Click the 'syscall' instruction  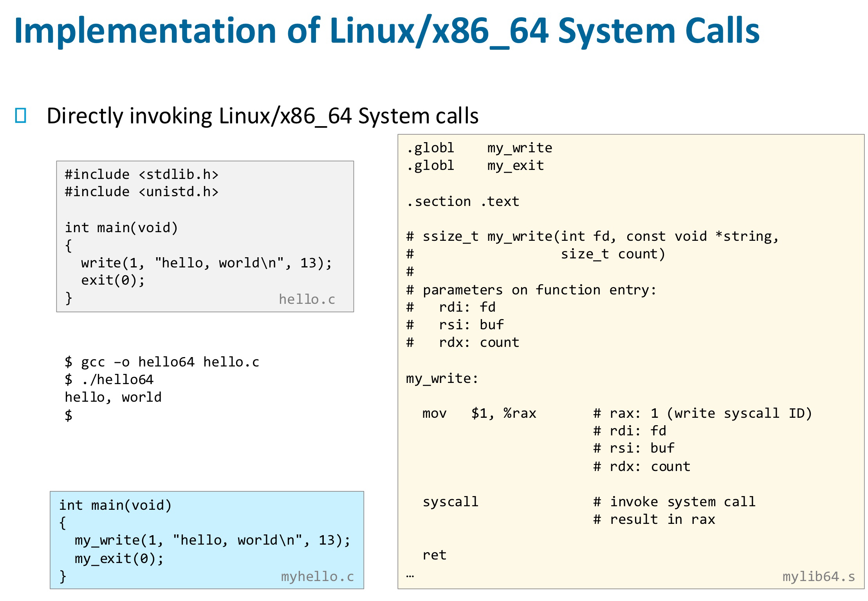(x=451, y=502)
